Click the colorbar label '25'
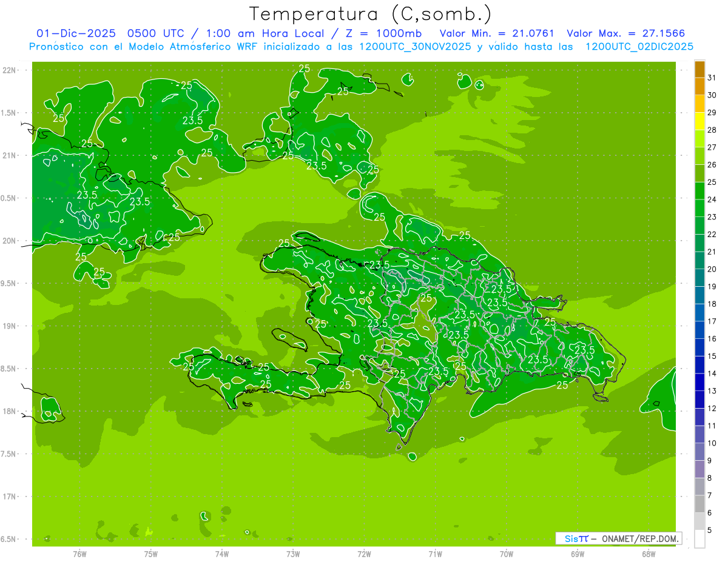728x562 pixels. point(712,182)
